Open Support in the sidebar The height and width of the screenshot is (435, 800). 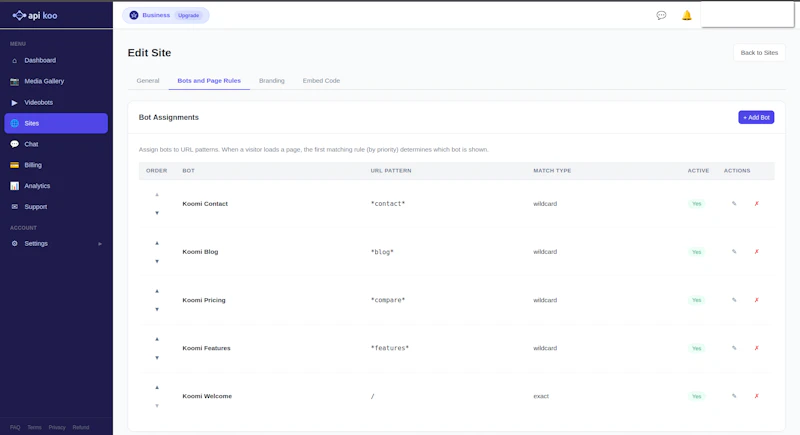pos(56,207)
